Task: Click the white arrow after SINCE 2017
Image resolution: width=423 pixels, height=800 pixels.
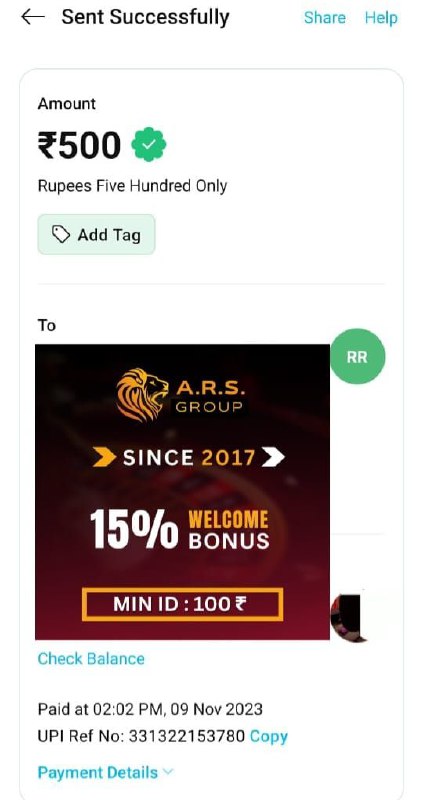Action: (273, 458)
